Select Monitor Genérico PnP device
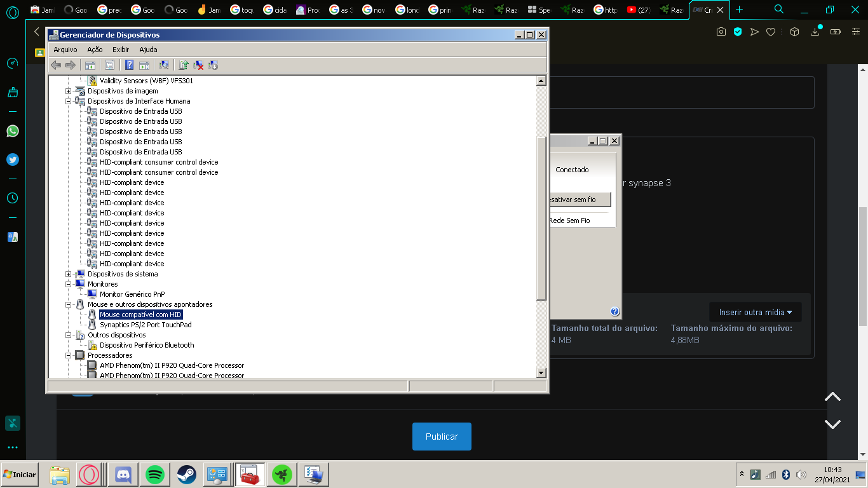This screenshot has height=488, width=868. click(x=132, y=294)
